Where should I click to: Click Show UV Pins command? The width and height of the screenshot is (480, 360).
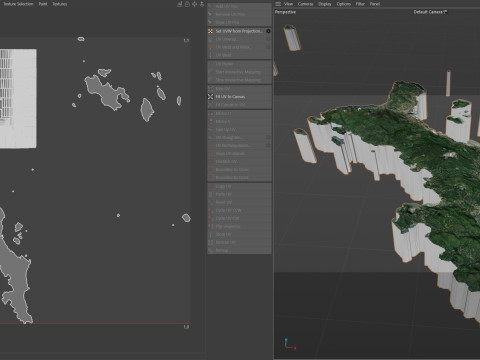coord(239,22)
